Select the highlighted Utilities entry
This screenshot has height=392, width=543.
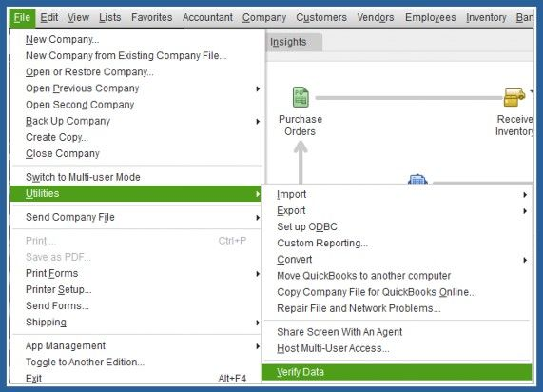tap(135, 193)
